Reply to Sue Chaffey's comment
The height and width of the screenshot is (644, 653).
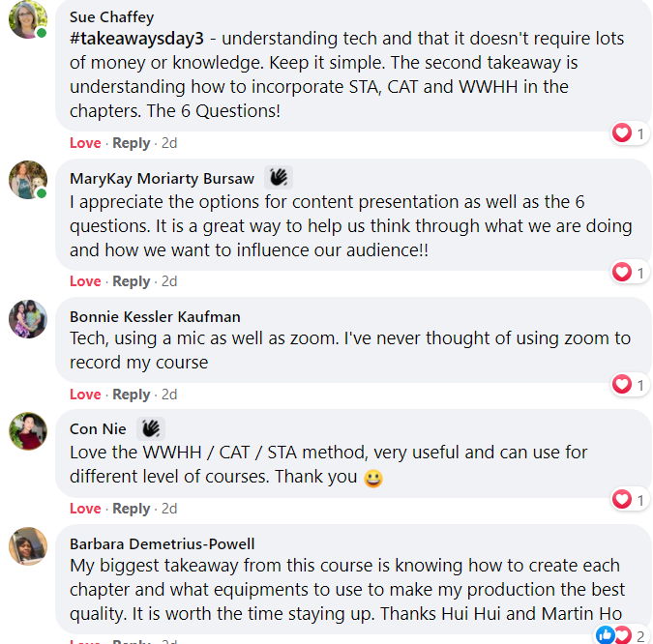(131, 143)
